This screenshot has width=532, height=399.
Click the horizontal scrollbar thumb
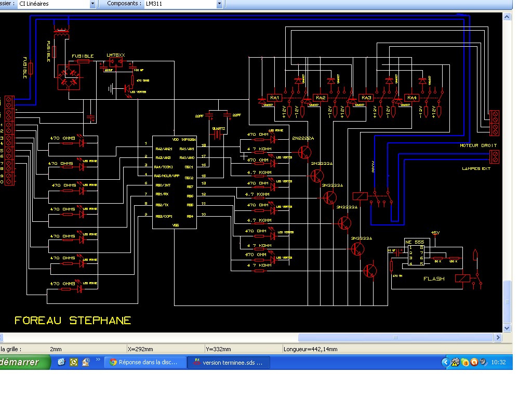(395, 337)
